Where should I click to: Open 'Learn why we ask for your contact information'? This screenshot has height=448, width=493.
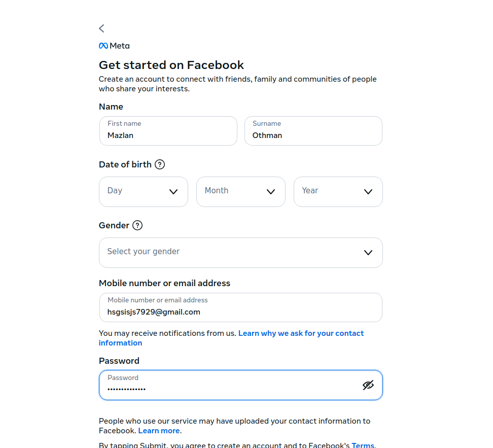click(x=301, y=333)
